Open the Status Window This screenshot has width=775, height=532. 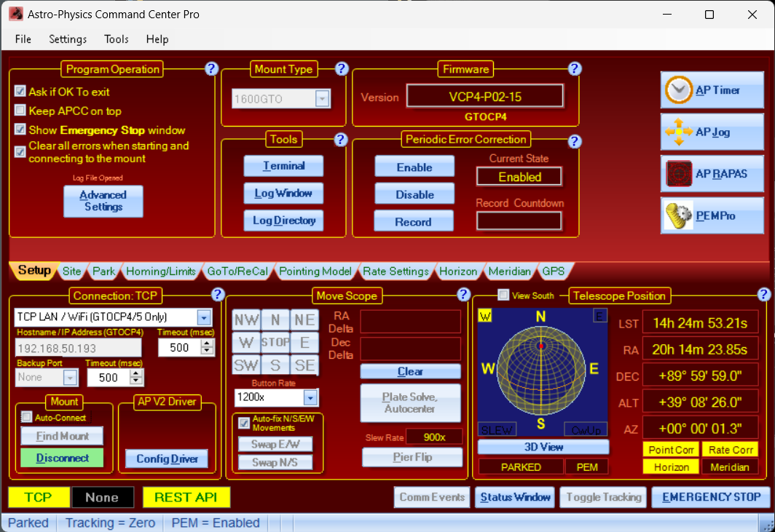click(515, 497)
